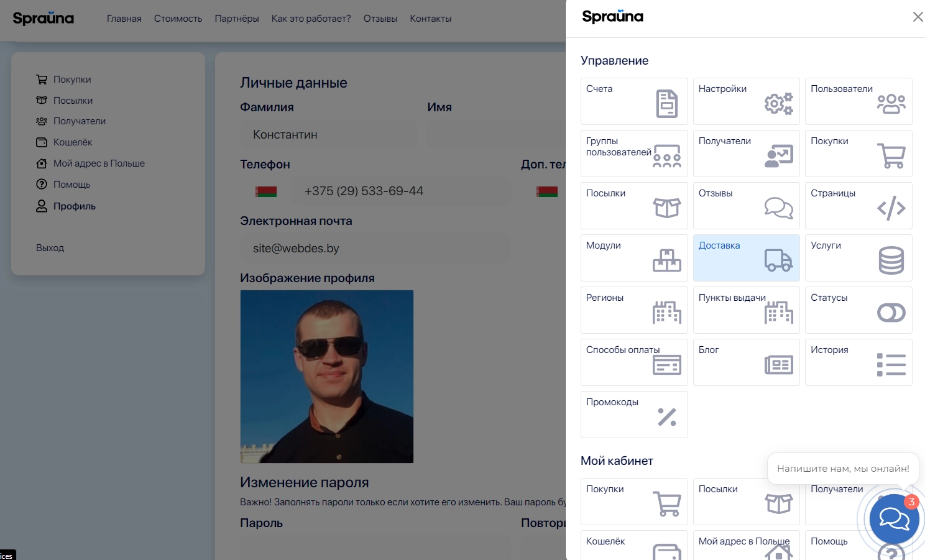Open the live chat bubble widget
Image resolution: width=925 pixels, height=560 pixels.
(894, 519)
